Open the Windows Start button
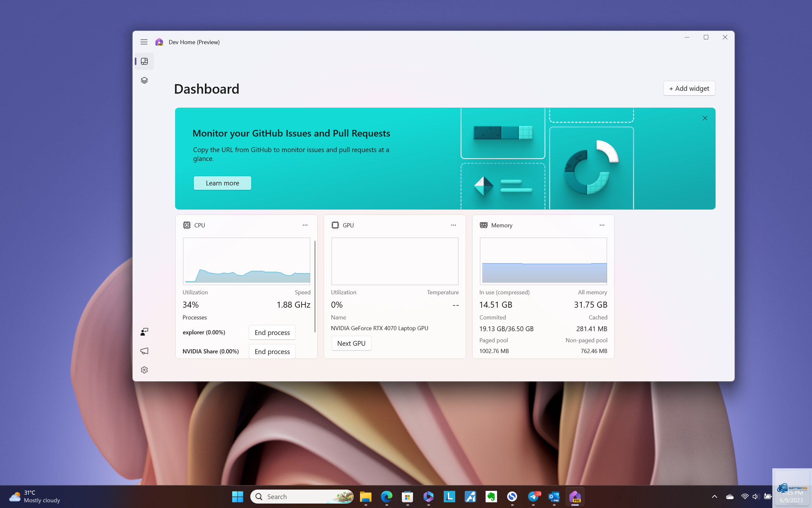This screenshot has height=508, width=812. pos(238,497)
